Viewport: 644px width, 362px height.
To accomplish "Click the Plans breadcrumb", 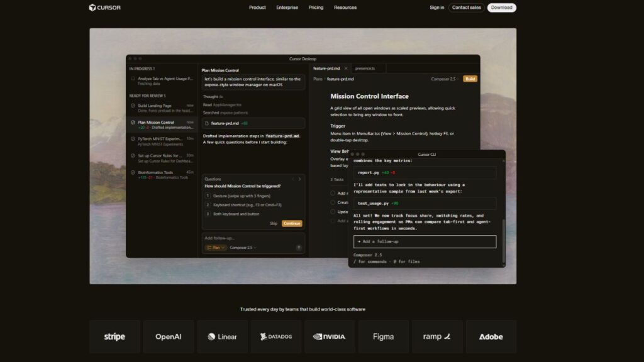I will pos(318,79).
